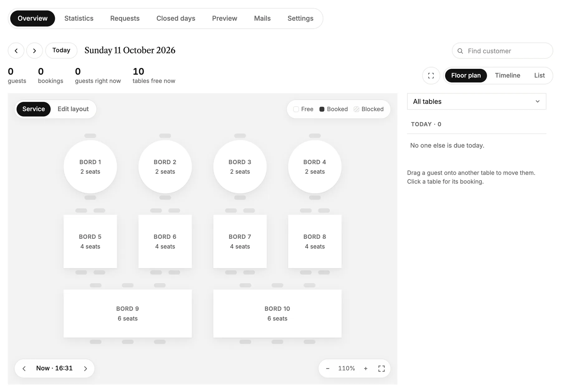Open the Overview tab
The image size is (561, 392).
(33, 18)
